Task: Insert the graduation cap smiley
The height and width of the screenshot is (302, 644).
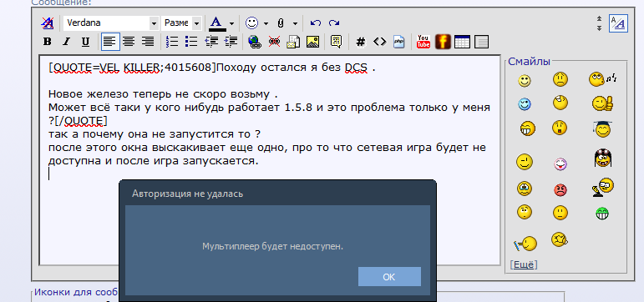Action: coord(603,128)
